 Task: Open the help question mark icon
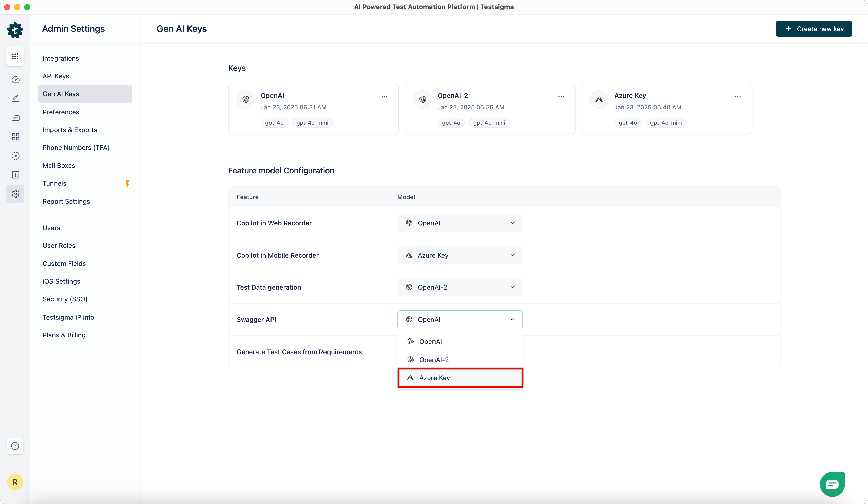coord(15,446)
